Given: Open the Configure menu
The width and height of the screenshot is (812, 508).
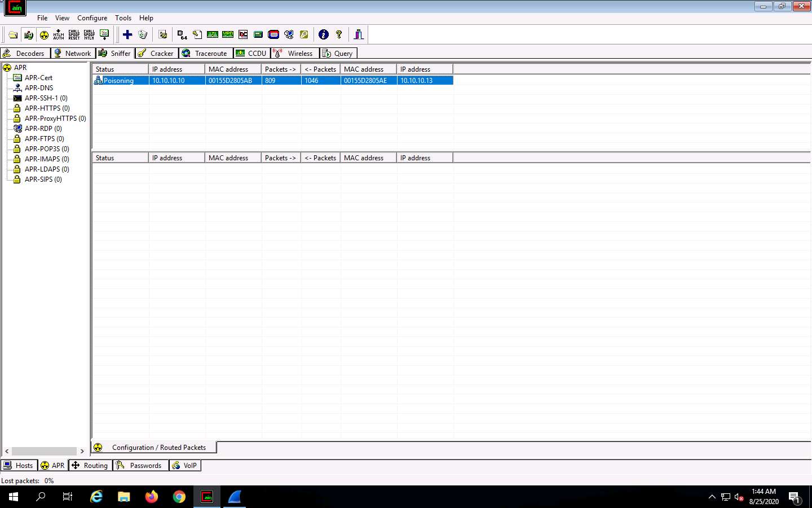Looking at the screenshot, I should click(92, 18).
